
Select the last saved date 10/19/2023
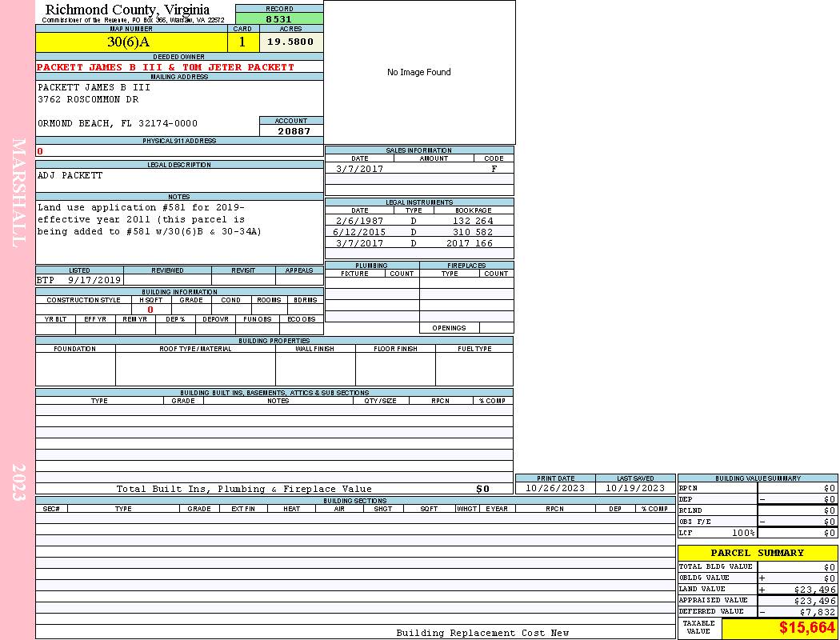click(634, 488)
